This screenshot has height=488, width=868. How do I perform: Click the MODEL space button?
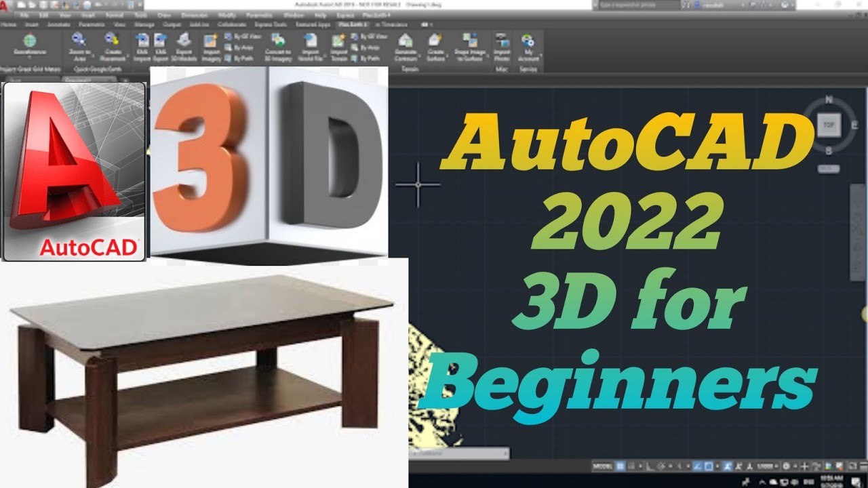(603, 466)
